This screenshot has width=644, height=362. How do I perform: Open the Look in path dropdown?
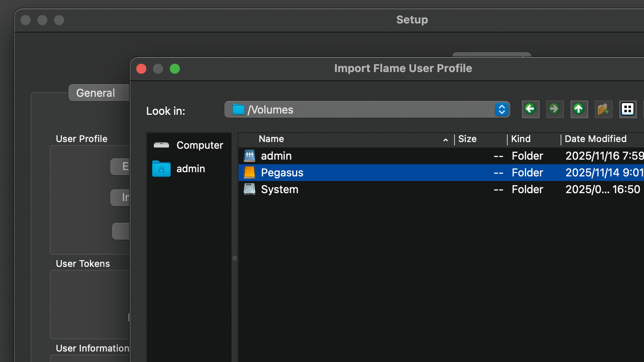(501, 109)
